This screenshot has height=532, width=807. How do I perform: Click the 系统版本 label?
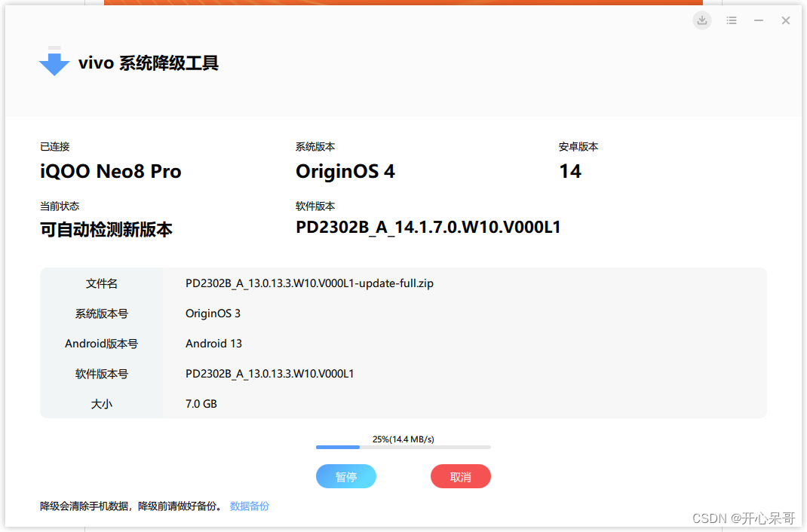pyautogui.click(x=315, y=146)
